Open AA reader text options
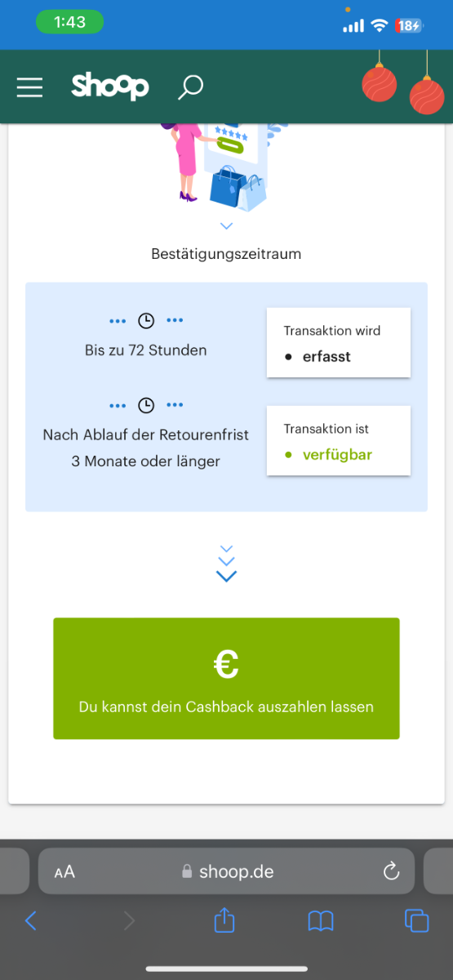The height and width of the screenshot is (980, 453). (x=64, y=871)
